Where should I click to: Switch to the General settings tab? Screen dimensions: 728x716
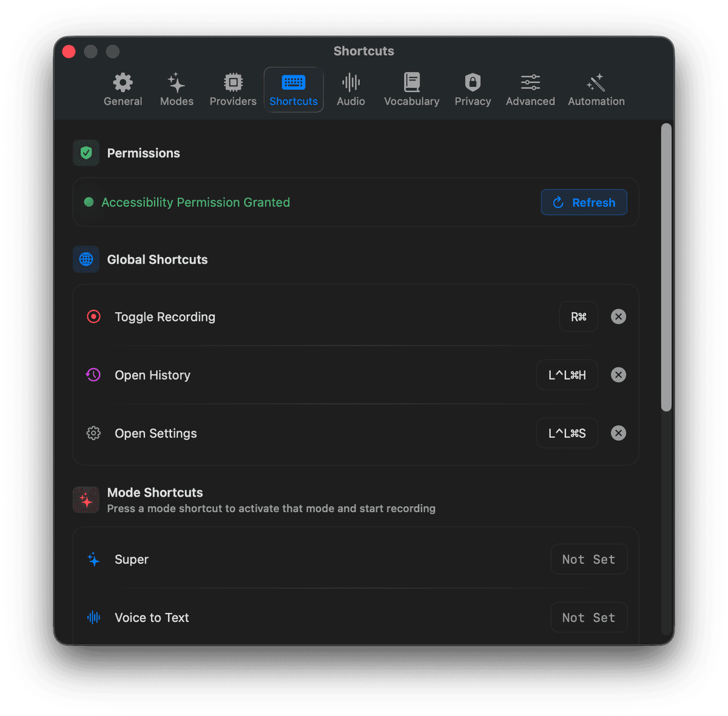(123, 89)
